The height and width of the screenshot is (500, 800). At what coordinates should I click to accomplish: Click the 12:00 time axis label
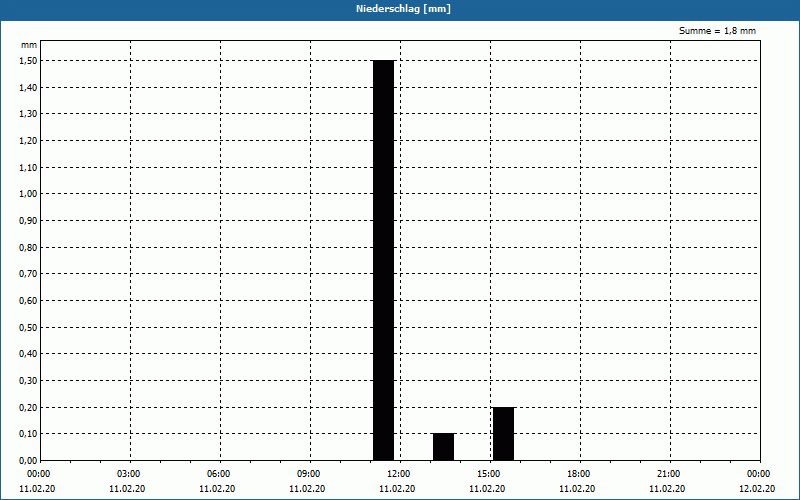tap(398, 474)
